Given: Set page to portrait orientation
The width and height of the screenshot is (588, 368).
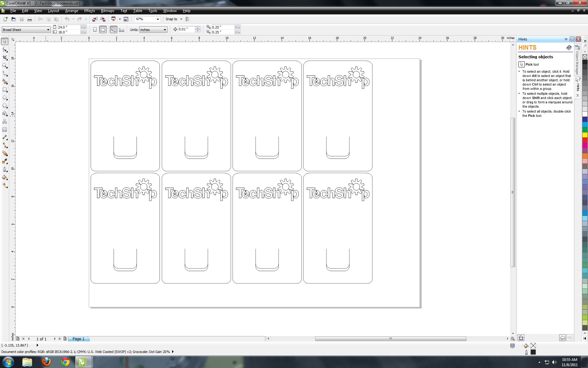Looking at the screenshot, I should click(95, 30).
